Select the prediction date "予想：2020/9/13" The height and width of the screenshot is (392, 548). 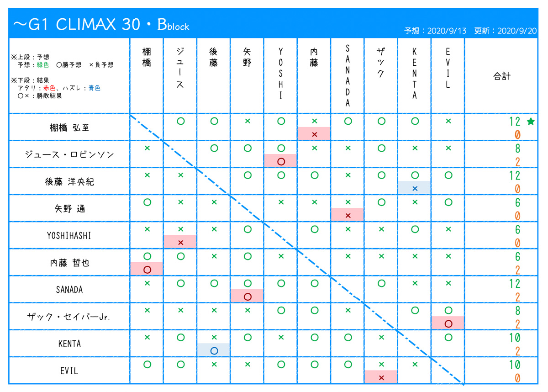click(x=436, y=31)
